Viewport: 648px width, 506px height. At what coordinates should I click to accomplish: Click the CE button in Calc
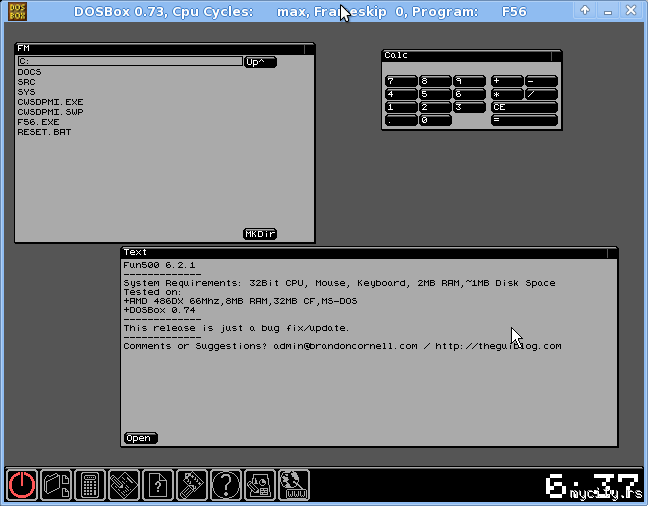[x=524, y=107]
